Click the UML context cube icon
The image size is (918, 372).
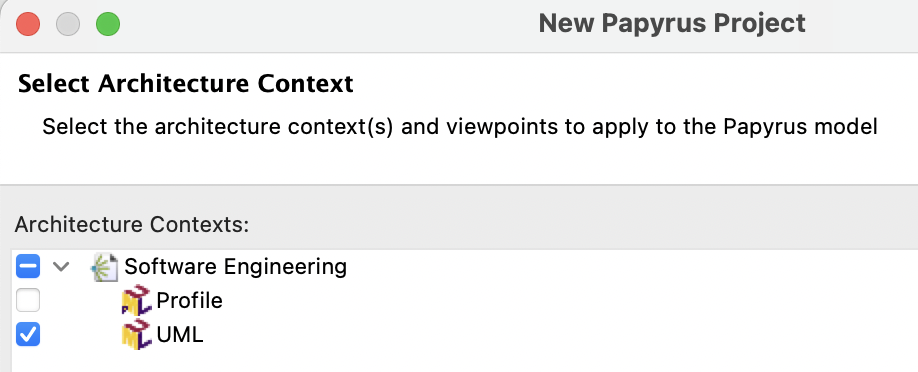136,335
